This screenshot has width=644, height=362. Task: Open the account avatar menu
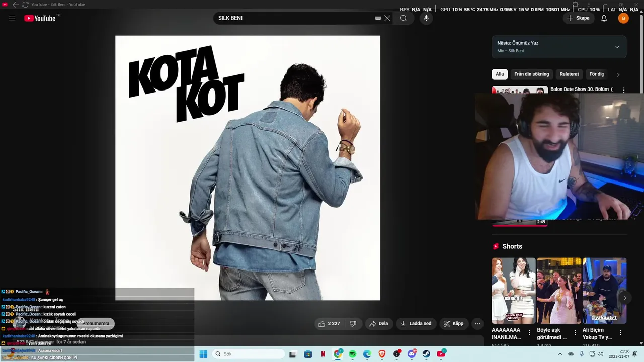623,18
